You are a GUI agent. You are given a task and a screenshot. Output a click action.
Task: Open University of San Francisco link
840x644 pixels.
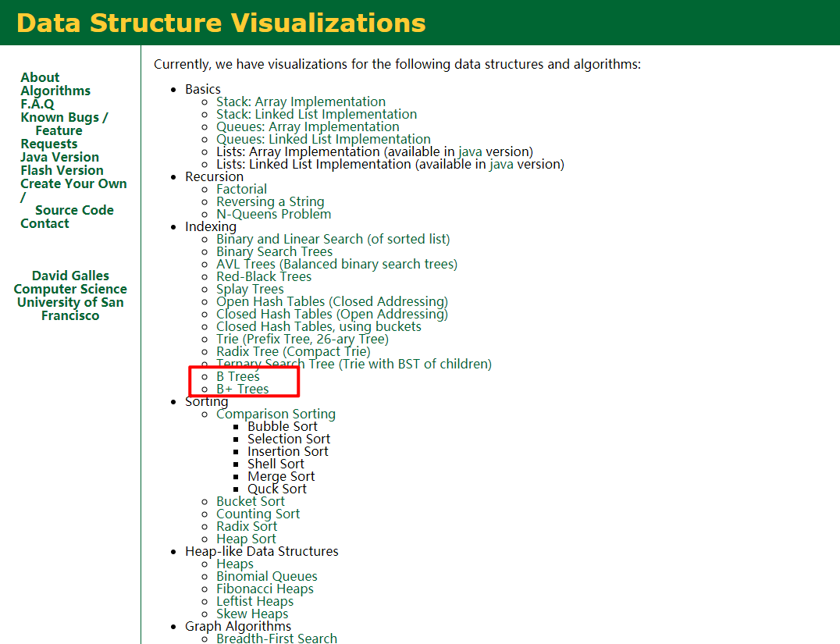pos(70,309)
